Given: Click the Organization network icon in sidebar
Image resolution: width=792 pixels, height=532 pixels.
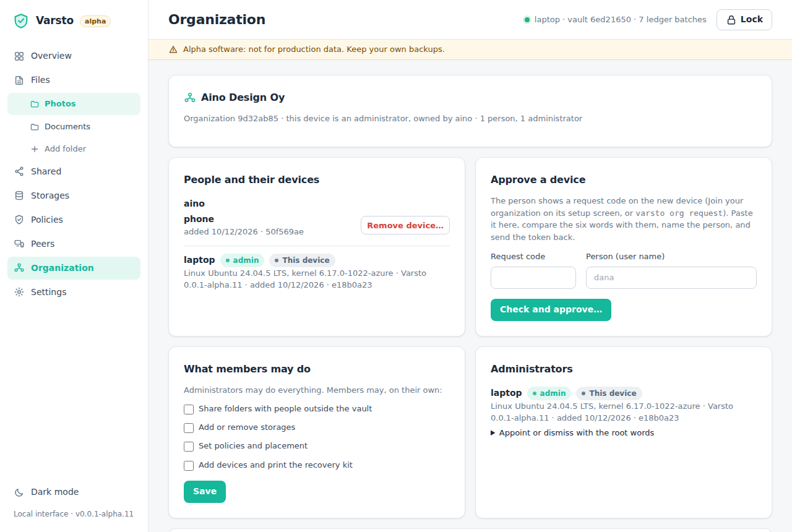Looking at the screenshot, I should pyautogui.click(x=19, y=268).
